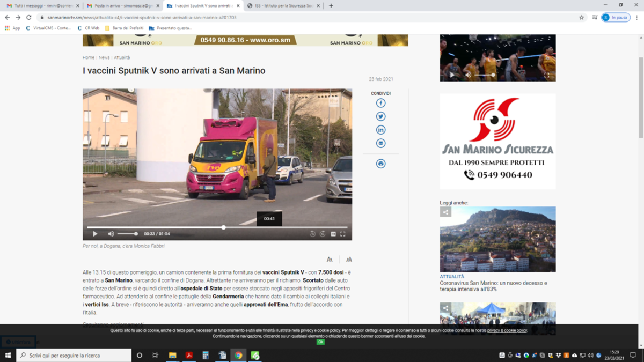Print the article with printer icon

pyautogui.click(x=380, y=164)
